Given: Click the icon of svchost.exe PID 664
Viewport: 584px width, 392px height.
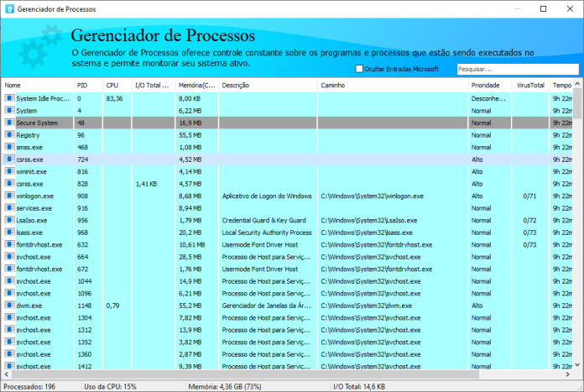Looking at the screenshot, I should (x=10, y=256).
